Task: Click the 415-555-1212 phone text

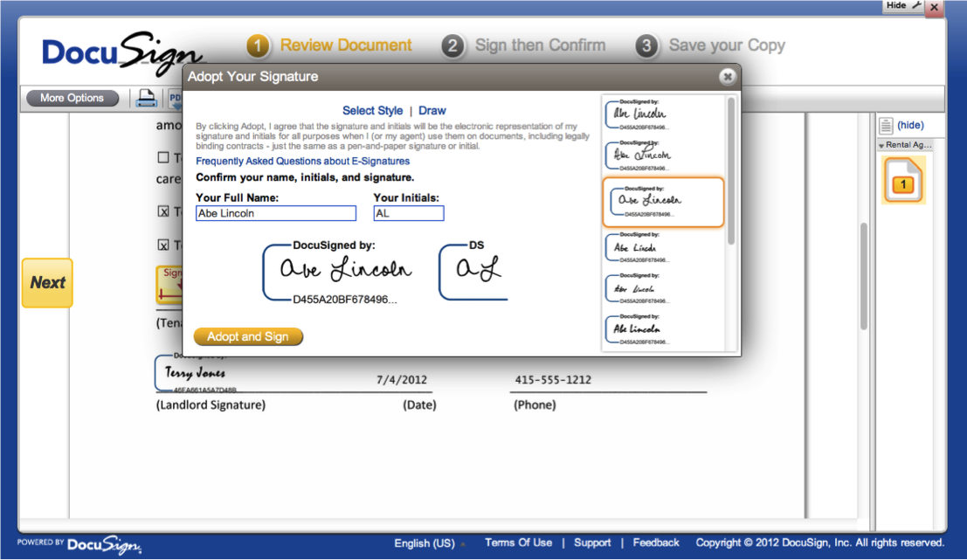Action: (553, 380)
